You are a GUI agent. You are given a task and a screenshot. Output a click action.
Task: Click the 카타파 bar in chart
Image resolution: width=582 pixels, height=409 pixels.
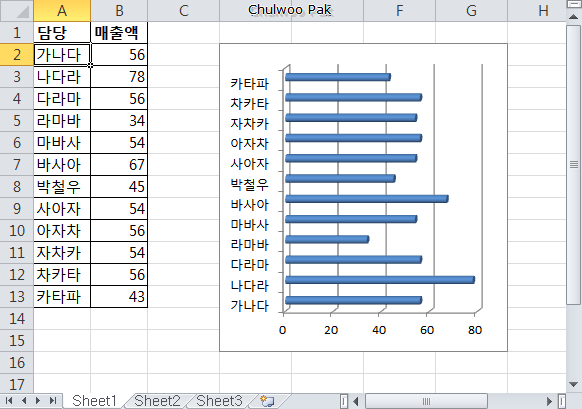click(338, 77)
